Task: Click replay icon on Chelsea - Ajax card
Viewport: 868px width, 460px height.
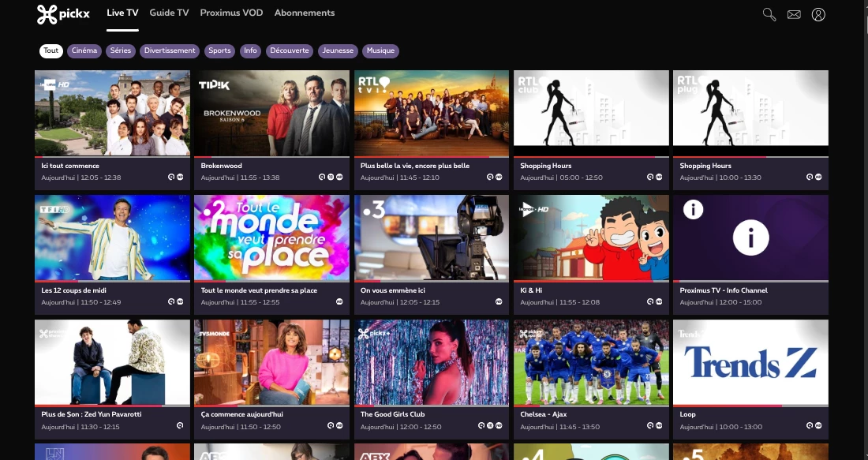Action: coord(650,426)
